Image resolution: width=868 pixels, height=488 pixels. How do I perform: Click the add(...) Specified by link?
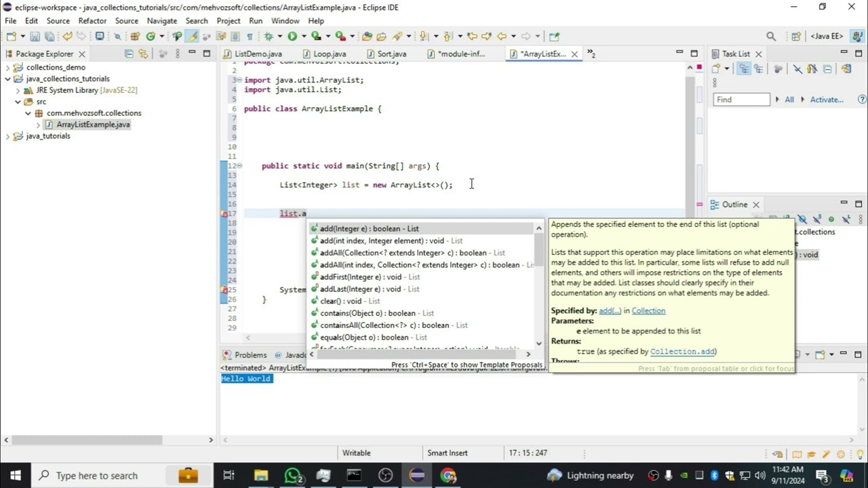coord(610,310)
